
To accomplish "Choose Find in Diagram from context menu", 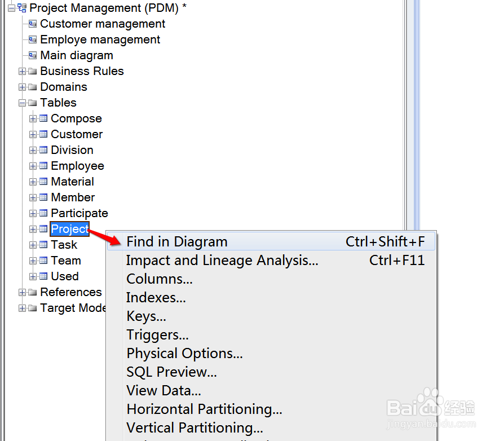I will click(271, 242).
